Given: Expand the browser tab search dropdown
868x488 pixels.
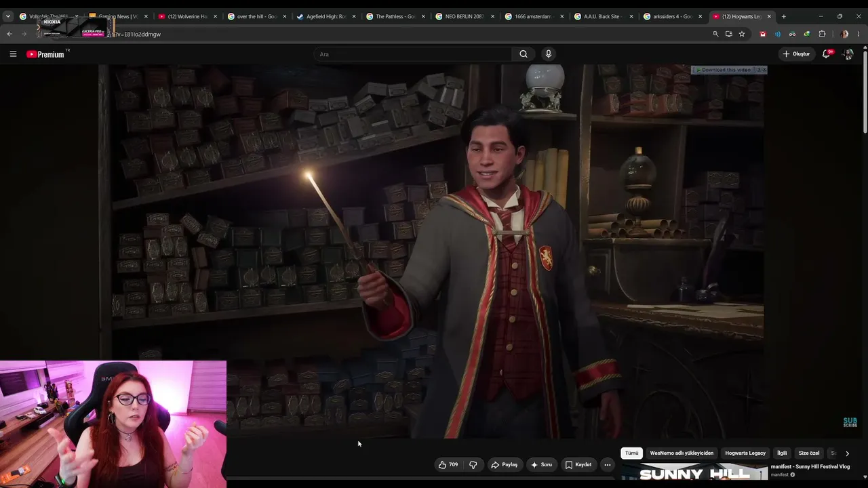Looking at the screenshot, I should tap(8, 16).
